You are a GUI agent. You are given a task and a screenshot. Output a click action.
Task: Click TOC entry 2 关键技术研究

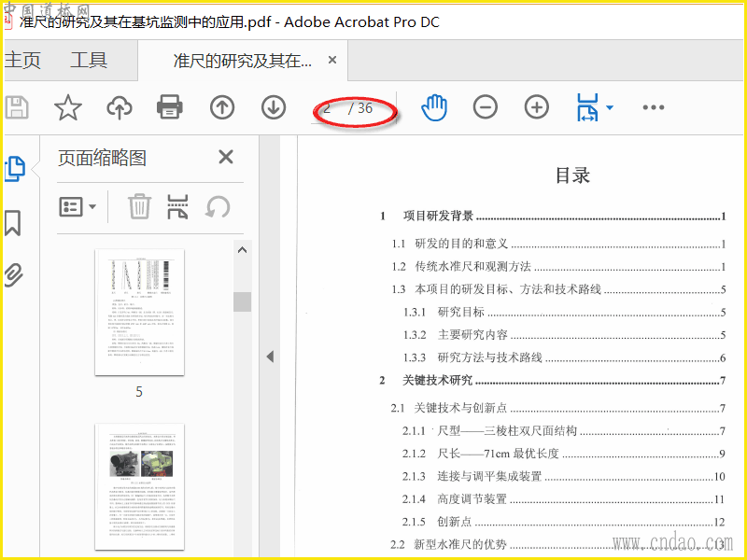(553, 381)
